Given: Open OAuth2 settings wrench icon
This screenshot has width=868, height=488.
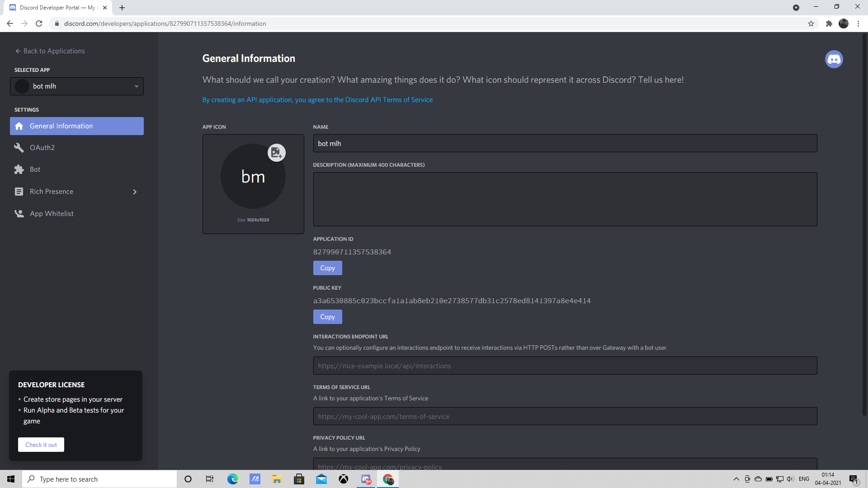Looking at the screenshot, I should (19, 148).
